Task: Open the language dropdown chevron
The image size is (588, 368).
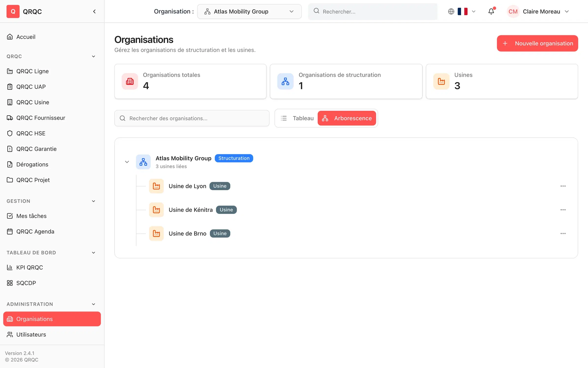Action: click(x=474, y=12)
